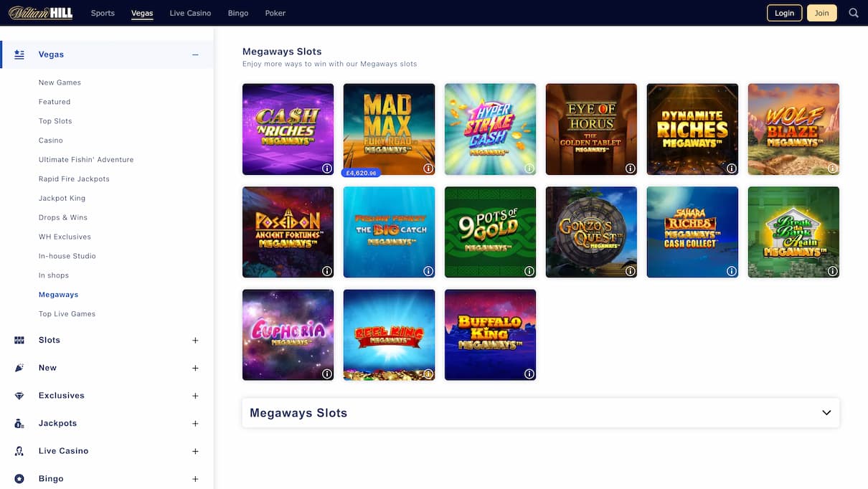Open info for Break Da Bank Again
Viewport: 868px width, 489px height.
point(833,271)
